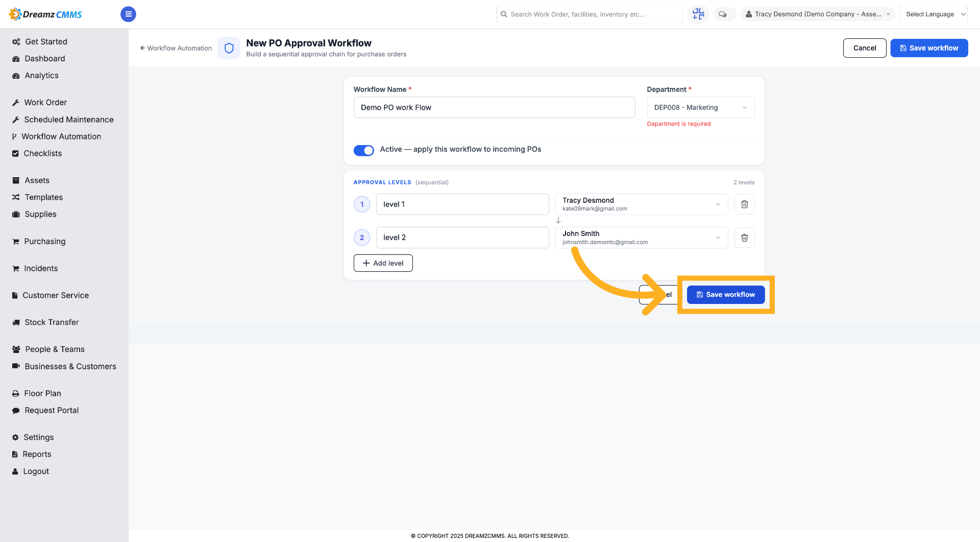This screenshot has width=980, height=542.
Task: Click Save workflow button in header
Action: click(x=929, y=48)
